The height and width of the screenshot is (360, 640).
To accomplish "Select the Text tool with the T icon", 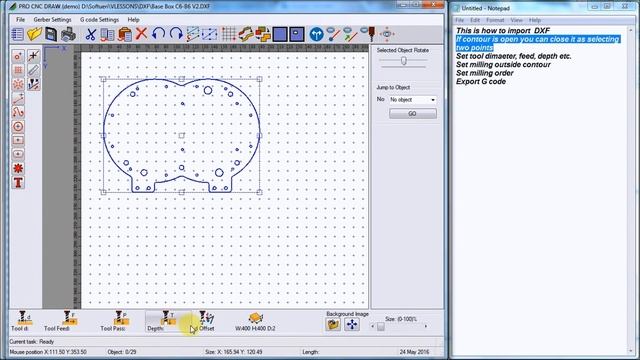I will coord(18,182).
